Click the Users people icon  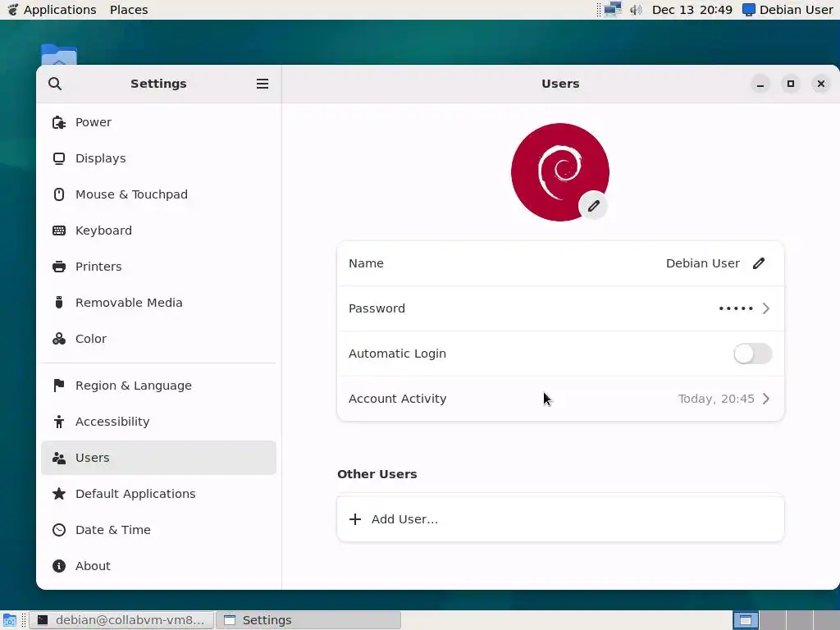[x=59, y=458]
